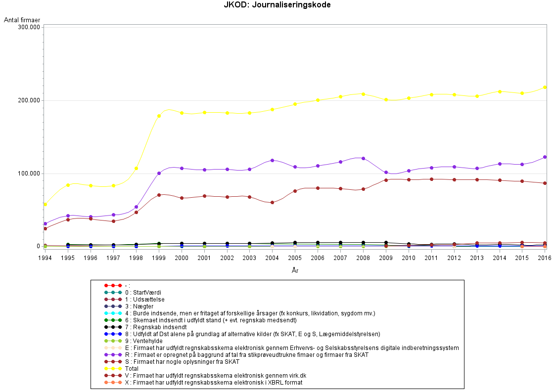The height and width of the screenshot is (392, 555).
Task: Click the '1 : Udsættelse' legend label
Action: click(144, 300)
